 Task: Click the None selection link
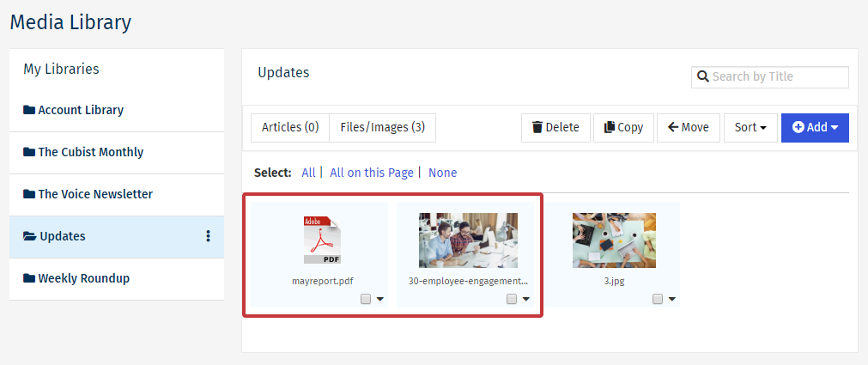[442, 173]
